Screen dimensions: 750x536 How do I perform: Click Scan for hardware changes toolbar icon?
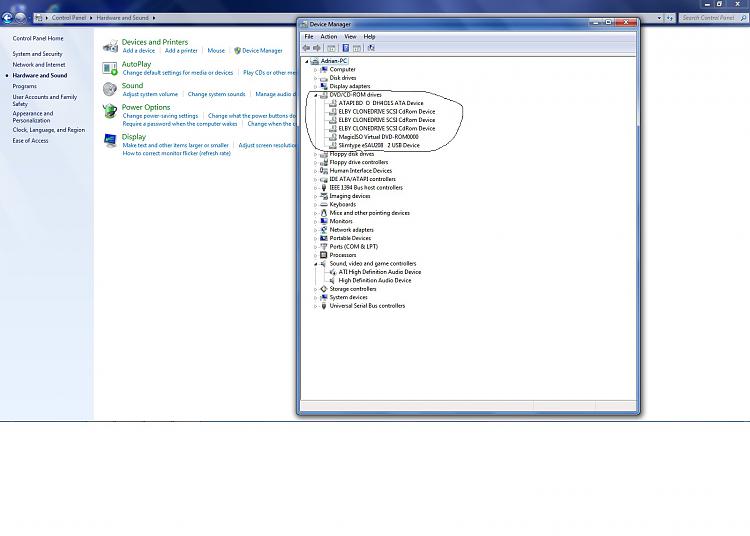tap(371, 48)
